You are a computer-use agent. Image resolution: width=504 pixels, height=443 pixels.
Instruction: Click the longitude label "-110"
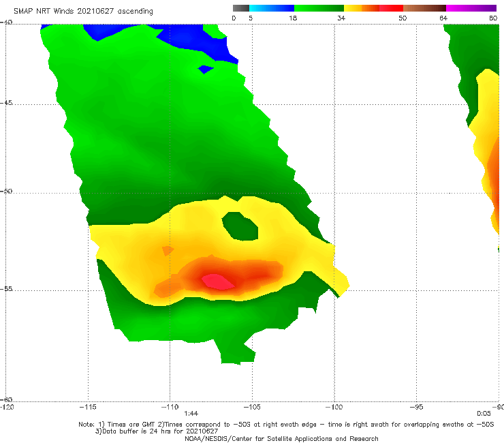pyautogui.click(x=170, y=407)
